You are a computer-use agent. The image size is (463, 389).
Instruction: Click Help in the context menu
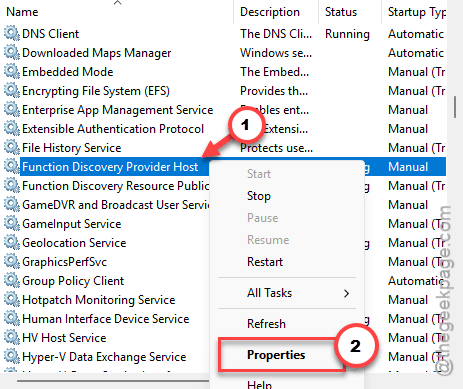tap(259, 385)
